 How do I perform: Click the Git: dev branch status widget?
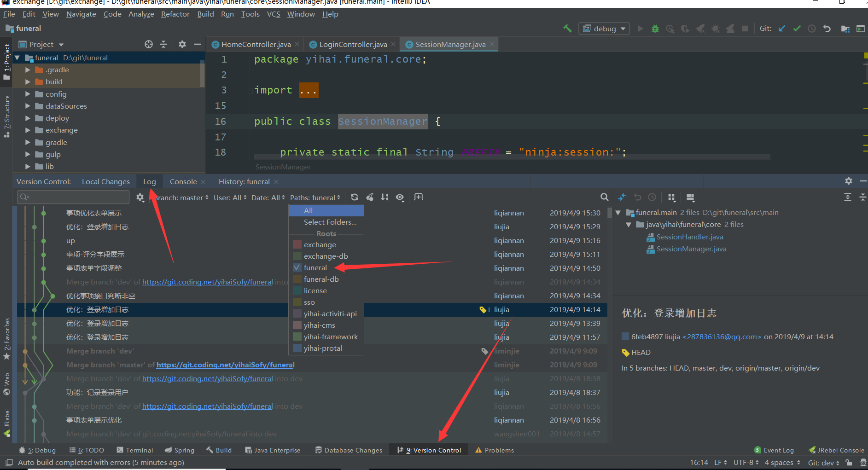pyautogui.click(x=824, y=462)
